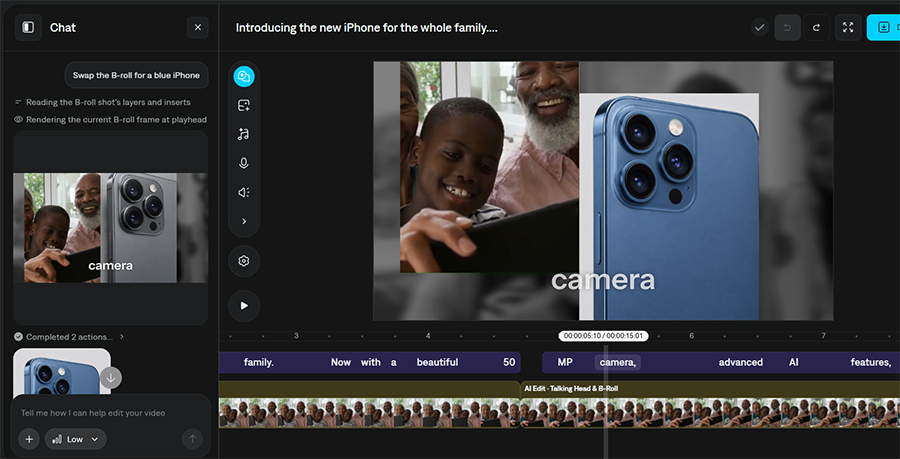Click the cyan export button

(x=883, y=28)
